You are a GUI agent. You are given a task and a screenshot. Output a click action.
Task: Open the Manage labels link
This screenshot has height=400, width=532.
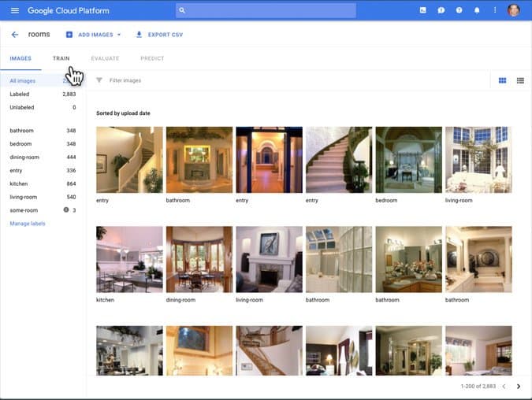pyautogui.click(x=28, y=224)
